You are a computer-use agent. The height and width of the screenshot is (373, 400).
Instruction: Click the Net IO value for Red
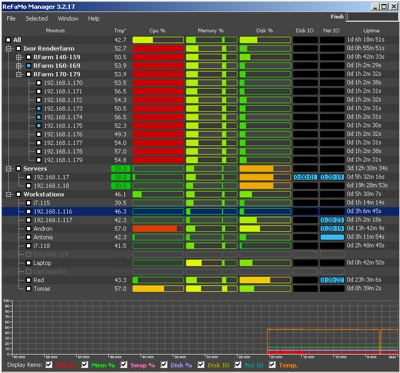point(332,280)
